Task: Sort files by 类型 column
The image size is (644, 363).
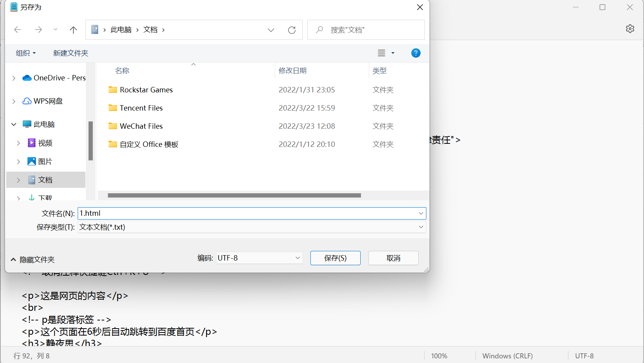Action: click(380, 71)
